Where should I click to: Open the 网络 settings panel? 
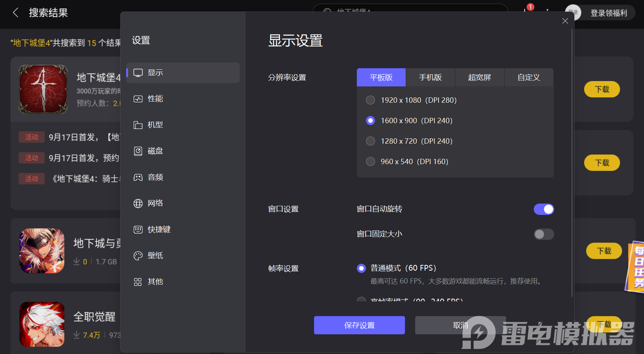pyautogui.click(x=155, y=203)
